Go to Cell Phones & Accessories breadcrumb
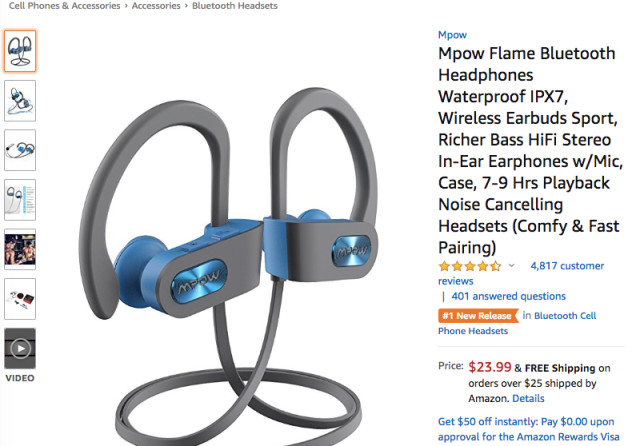This screenshot has height=446, width=640. pyautogui.click(x=64, y=6)
